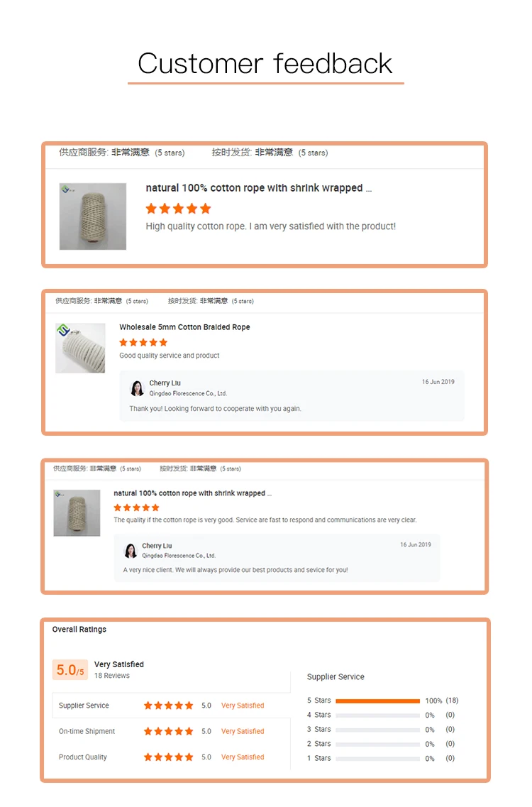Viewport: 532px width, 807px height.
Task: Click the 5.0/5 overall score badge
Action: (x=70, y=670)
